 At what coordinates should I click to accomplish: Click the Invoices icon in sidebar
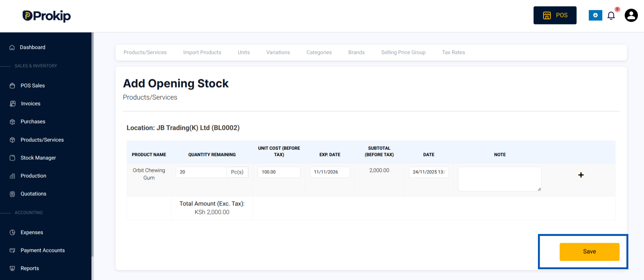13,104
